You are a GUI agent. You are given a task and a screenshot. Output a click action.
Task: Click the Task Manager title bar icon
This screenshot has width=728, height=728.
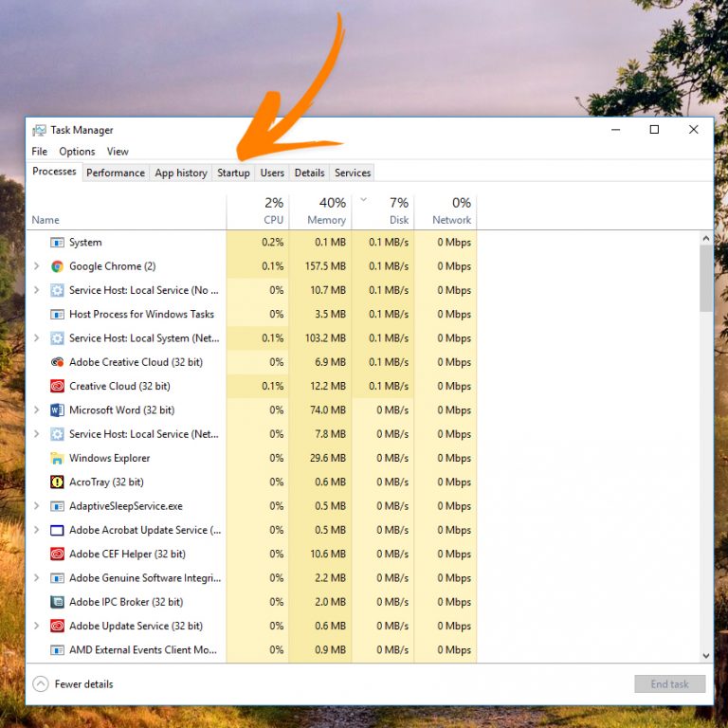click(x=39, y=131)
